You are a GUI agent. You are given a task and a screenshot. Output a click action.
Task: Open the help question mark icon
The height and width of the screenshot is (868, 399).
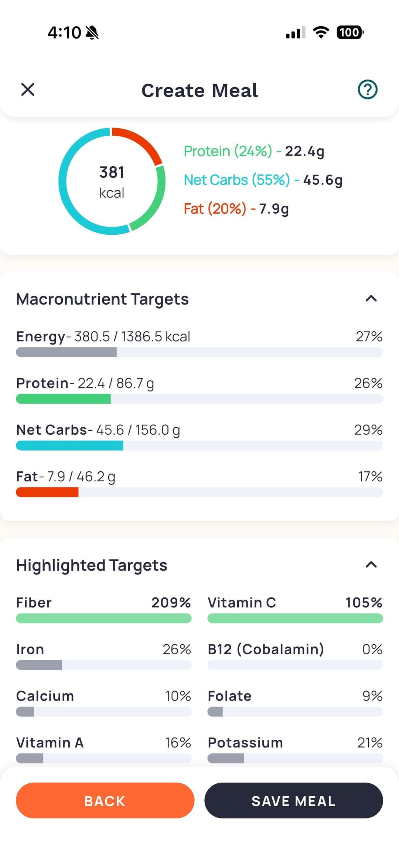point(367,89)
